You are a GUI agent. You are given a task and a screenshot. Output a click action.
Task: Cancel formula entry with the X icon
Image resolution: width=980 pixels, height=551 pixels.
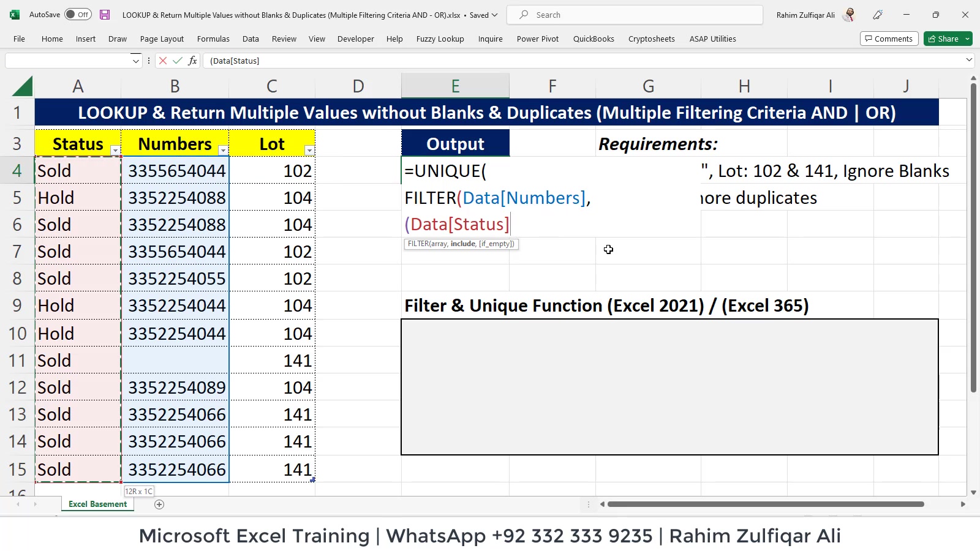(163, 61)
